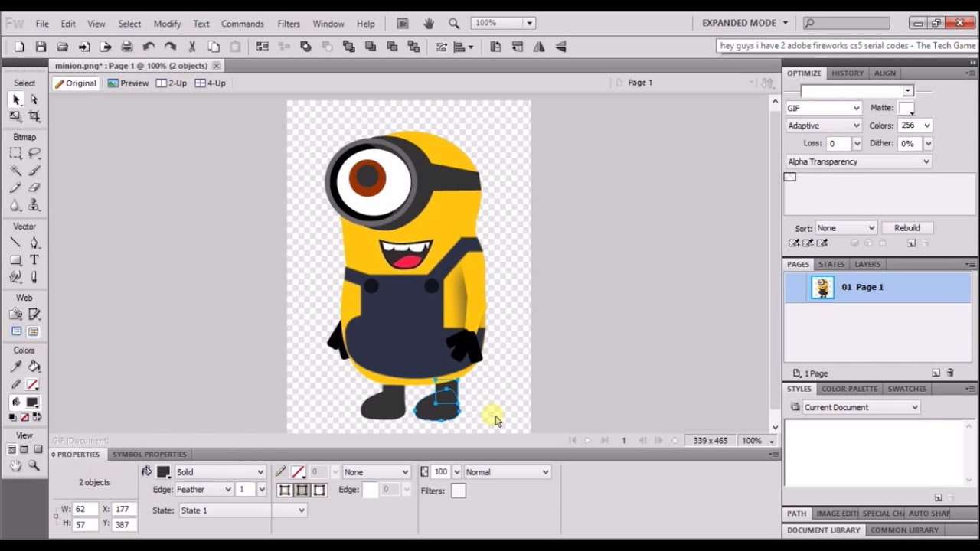This screenshot has width=980, height=551.
Task: Select the Text tool
Action: click(x=34, y=260)
